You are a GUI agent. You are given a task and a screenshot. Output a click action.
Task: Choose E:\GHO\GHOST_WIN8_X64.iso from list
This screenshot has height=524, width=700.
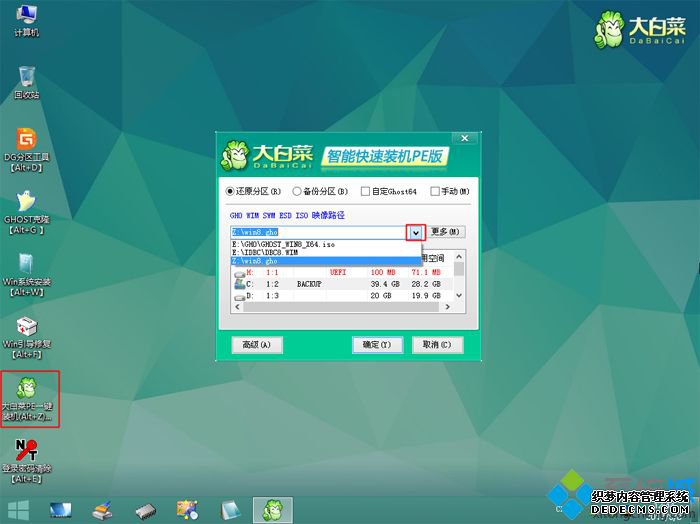pyautogui.click(x=326, y=245)
